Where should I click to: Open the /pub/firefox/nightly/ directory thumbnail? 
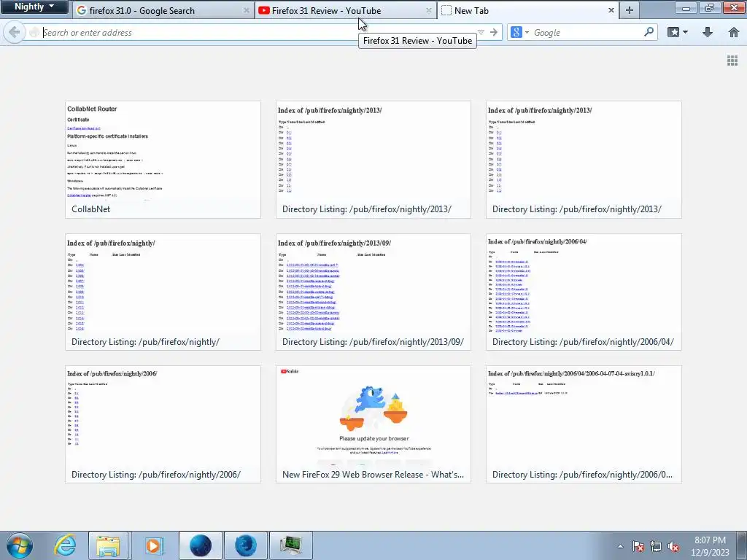(163, 292)
